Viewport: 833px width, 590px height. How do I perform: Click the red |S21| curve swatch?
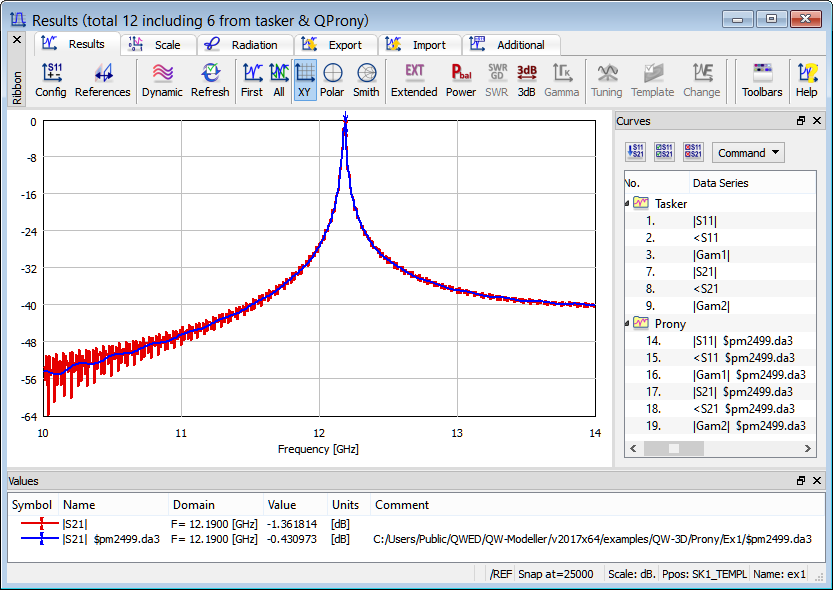[x=41, y=522]
